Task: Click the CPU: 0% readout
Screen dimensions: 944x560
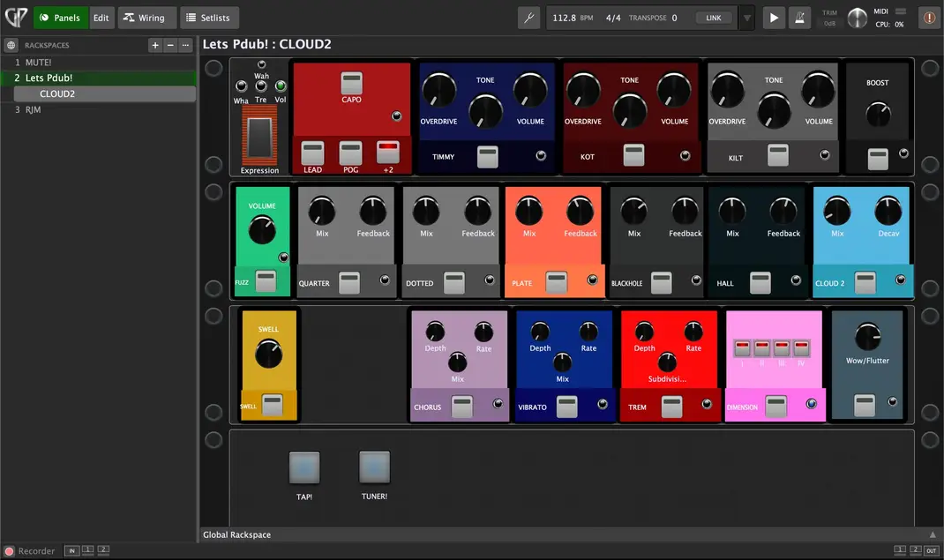Action: click(890, 25)
